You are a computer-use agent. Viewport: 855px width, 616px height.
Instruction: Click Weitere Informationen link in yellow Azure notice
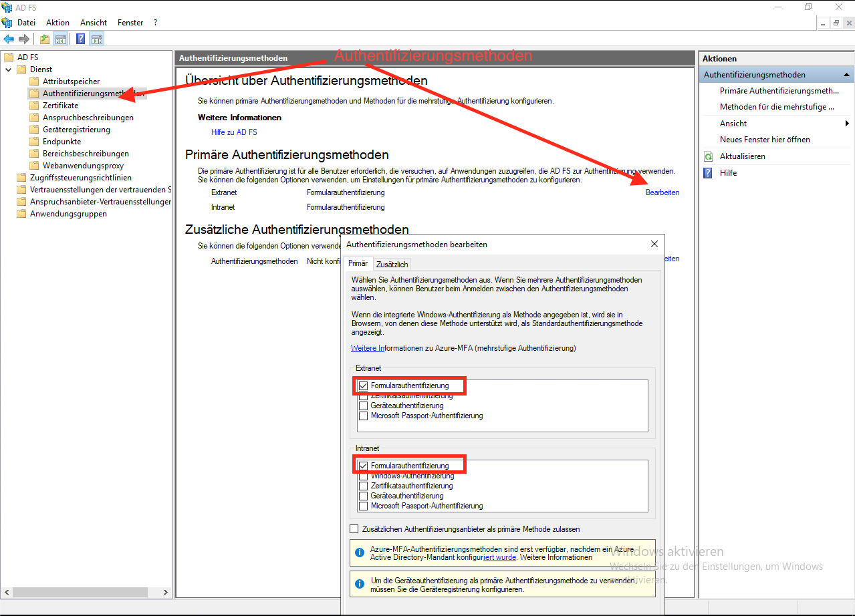coord(556,557)
